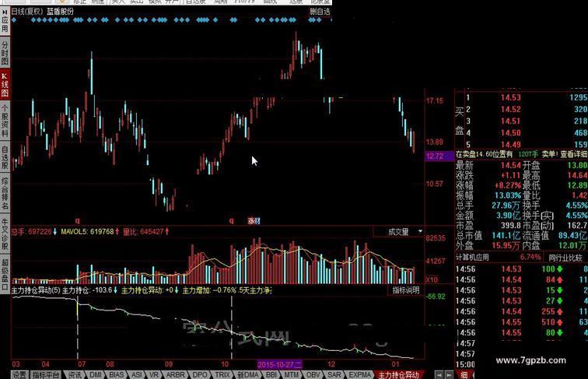The width and height of the screenshot is (588, 379).
Task: Open 综合排名 sidebar tab
Action: 5,194
